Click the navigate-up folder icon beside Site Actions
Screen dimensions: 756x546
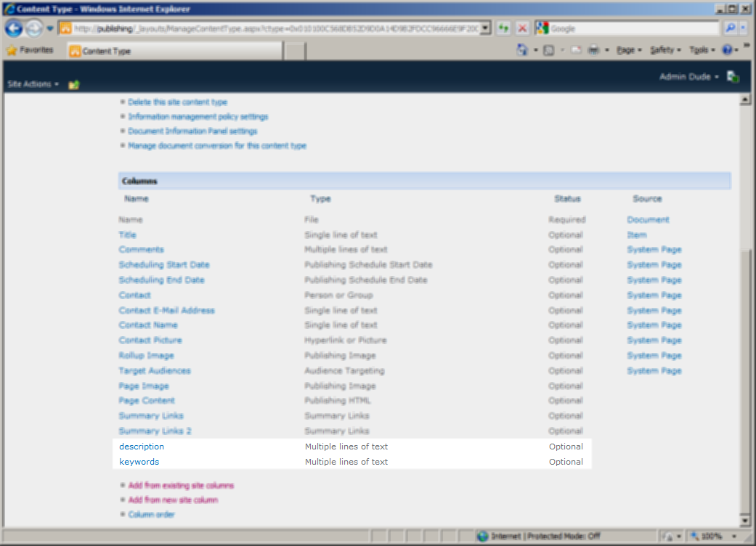[x=74, y=85]
